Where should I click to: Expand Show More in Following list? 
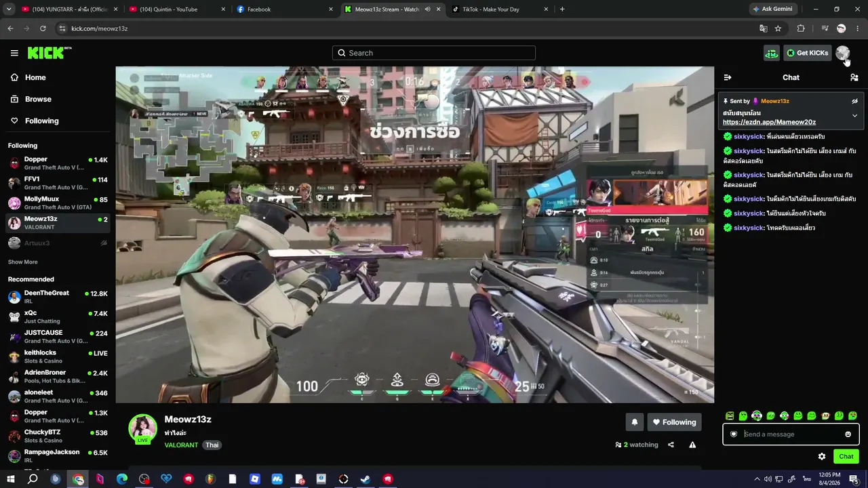click(x=23, y=262)
